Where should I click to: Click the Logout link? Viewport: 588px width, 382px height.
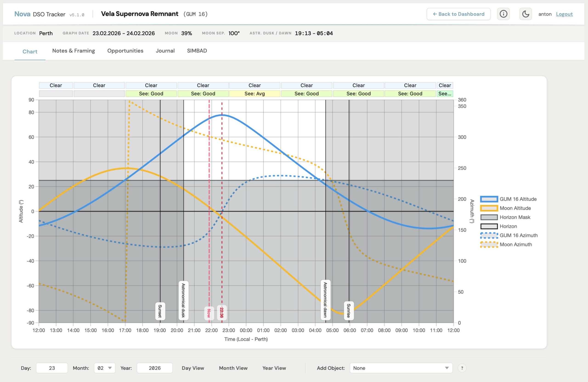point(565,14)
